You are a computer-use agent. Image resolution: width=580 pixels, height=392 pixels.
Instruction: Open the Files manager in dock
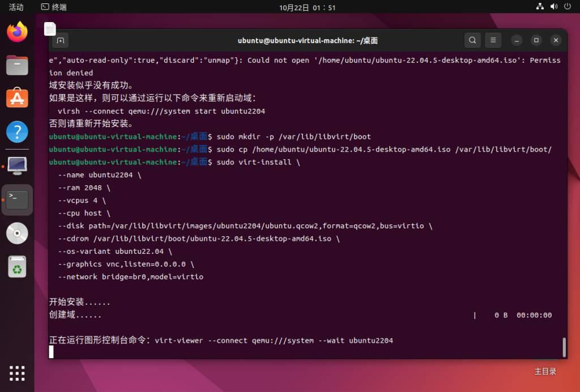pos(17,65)
